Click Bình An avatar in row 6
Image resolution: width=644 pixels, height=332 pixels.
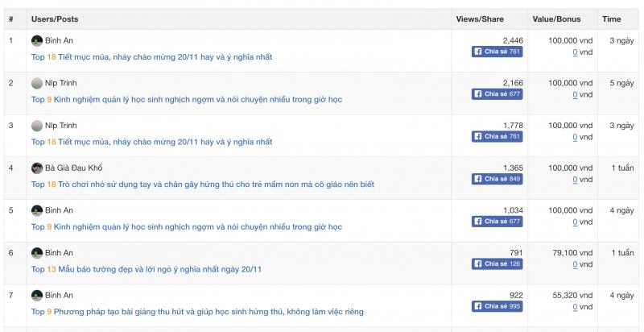pyautogui.click(x=37, y=253)
